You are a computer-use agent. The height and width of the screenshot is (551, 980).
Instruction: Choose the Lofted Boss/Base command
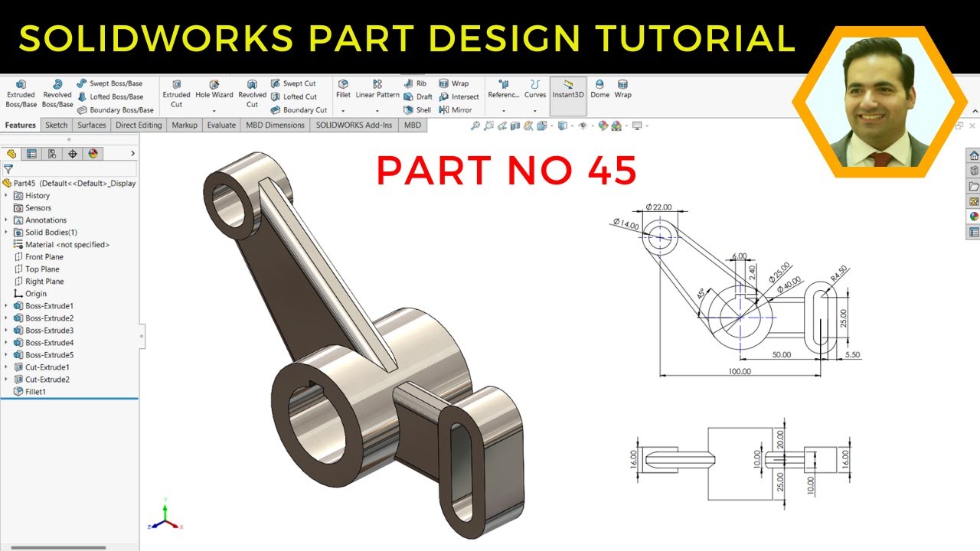tap(110, 96)
